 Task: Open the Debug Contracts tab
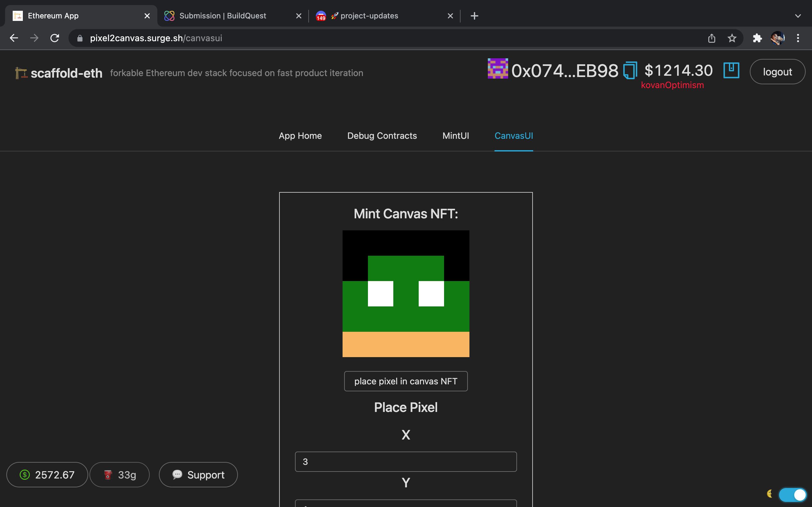pyautogui.click(x=382, y=136)
